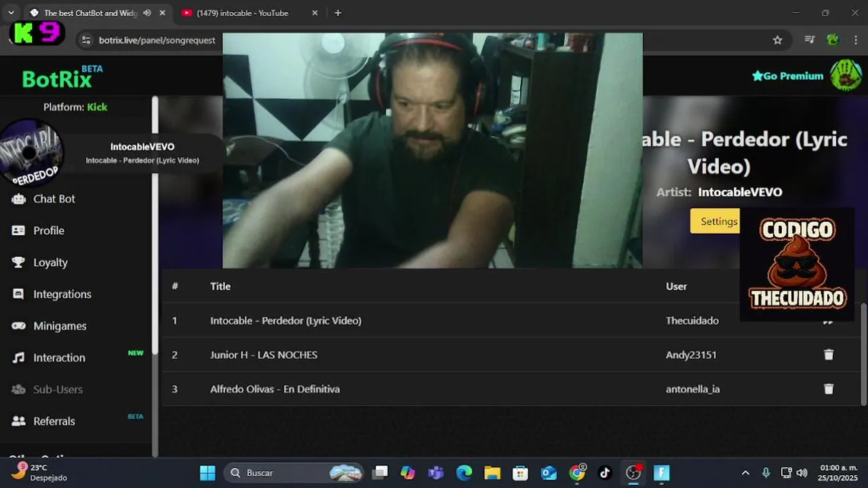Open Microsoft Teams from taskbar

[x=435, y=472]
